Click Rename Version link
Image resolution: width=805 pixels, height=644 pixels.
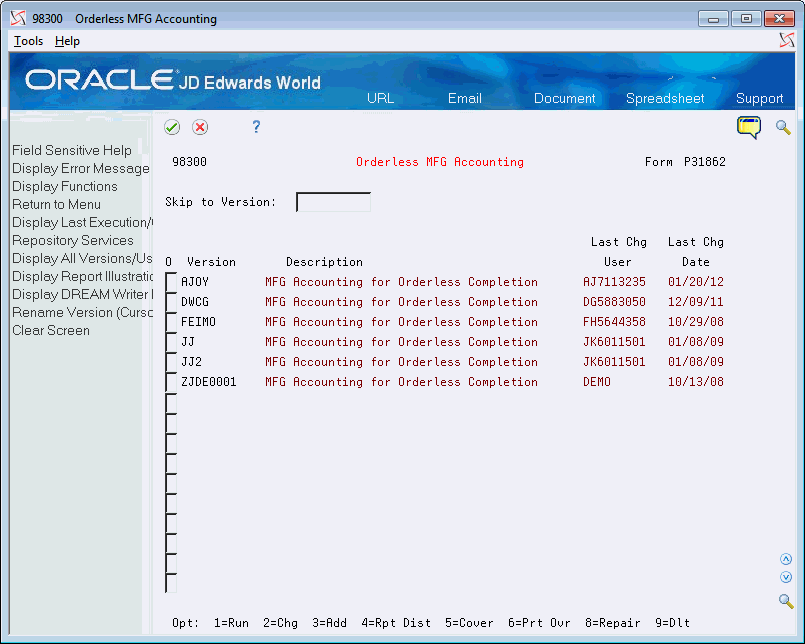(82, 312)
